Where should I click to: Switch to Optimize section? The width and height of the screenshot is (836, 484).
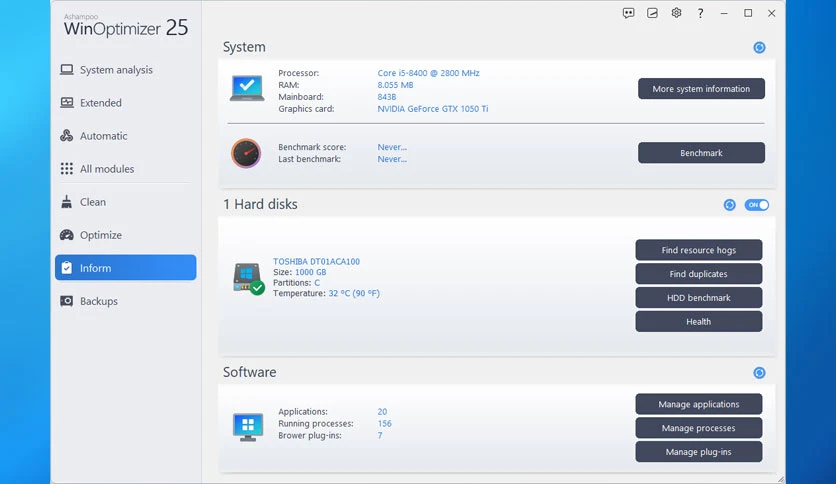click(x=125, y=235)
